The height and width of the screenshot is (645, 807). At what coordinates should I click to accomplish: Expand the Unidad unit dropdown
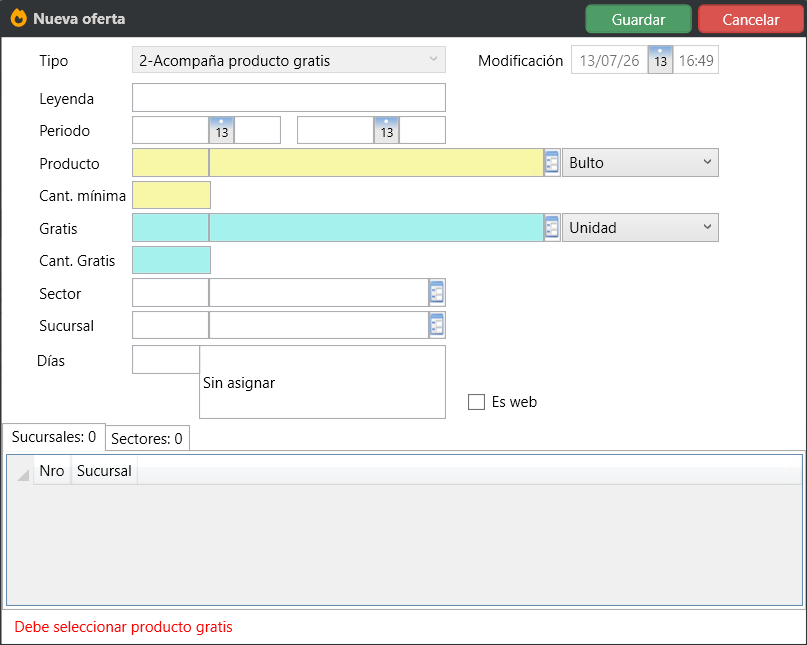[640, 228]
